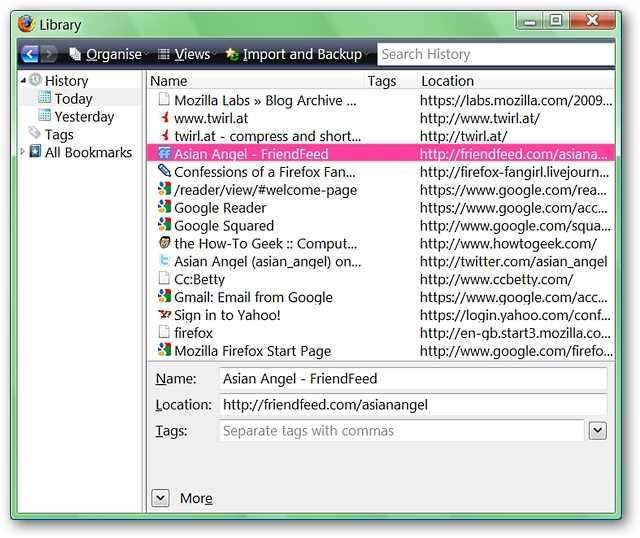Expand the All Bookmarks tree node
The image size is (640, 538).
23,152
